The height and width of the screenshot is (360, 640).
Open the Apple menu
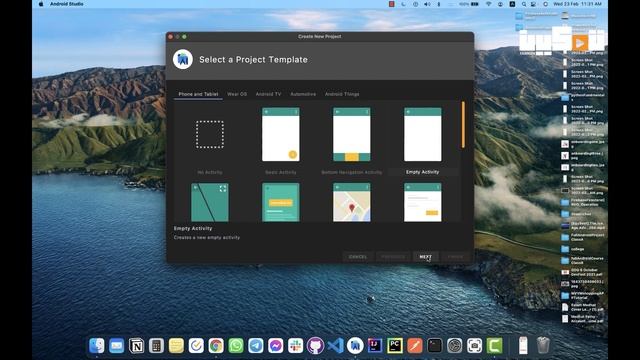tap(41, 4)
